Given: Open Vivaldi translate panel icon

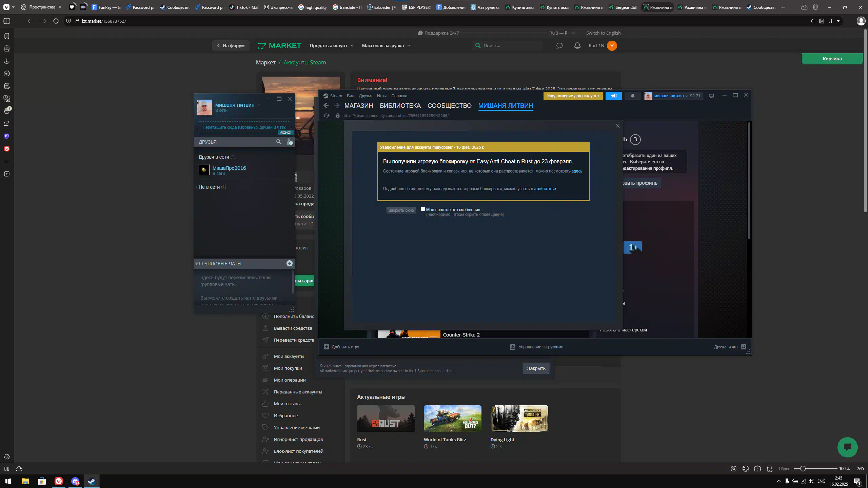Looking at the screenshot, I should (x=7, y=99).
